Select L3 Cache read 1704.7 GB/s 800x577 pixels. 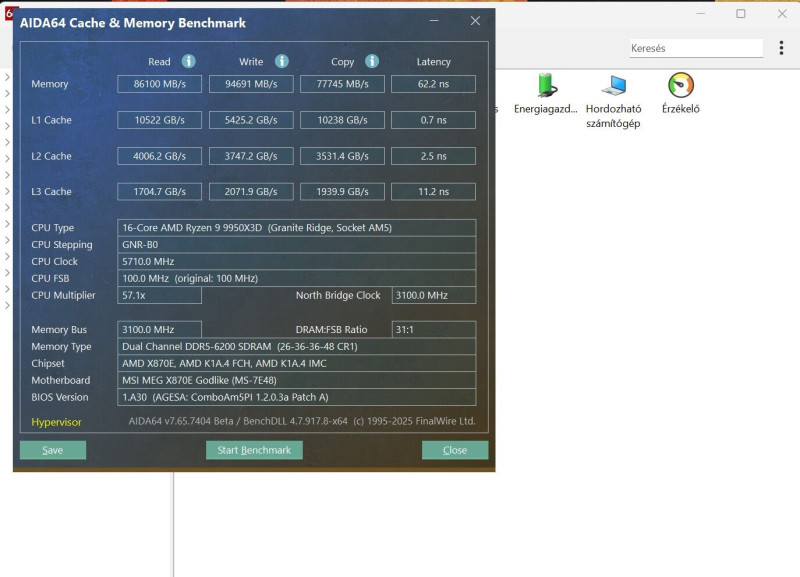[160, 192]
